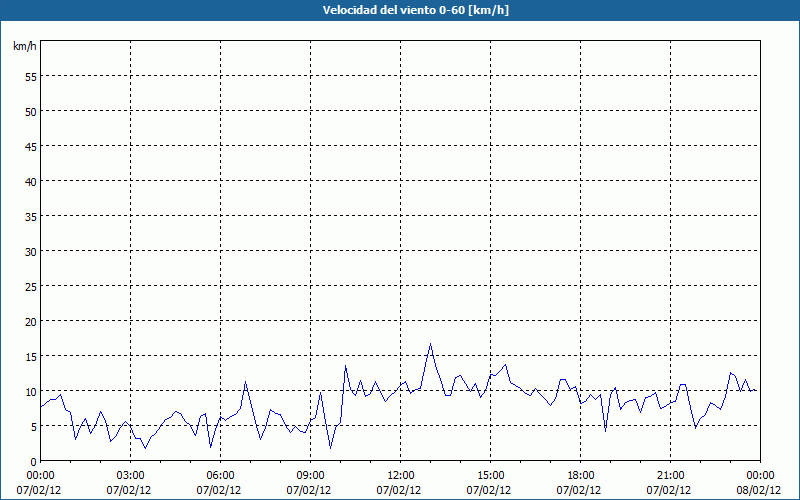800x500 pixels.
Task: Click the y-axis value 10
Action: (31, 391)
